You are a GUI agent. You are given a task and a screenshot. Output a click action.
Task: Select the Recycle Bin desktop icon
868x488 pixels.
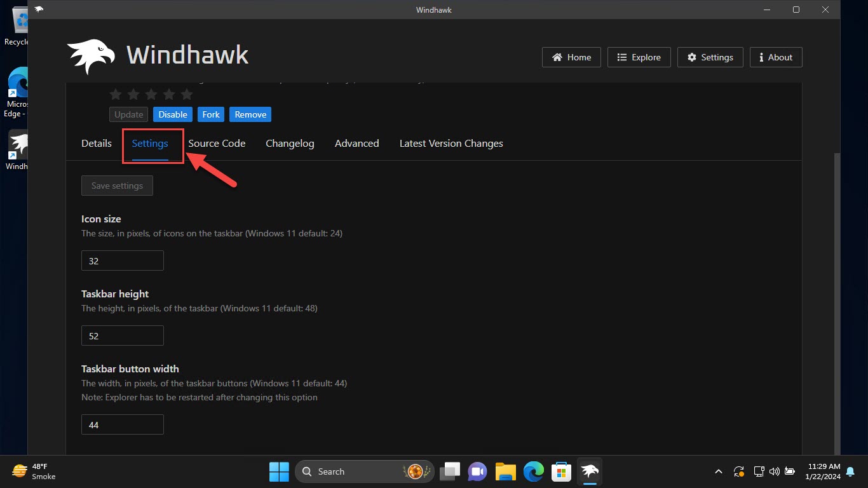point(17,27)
